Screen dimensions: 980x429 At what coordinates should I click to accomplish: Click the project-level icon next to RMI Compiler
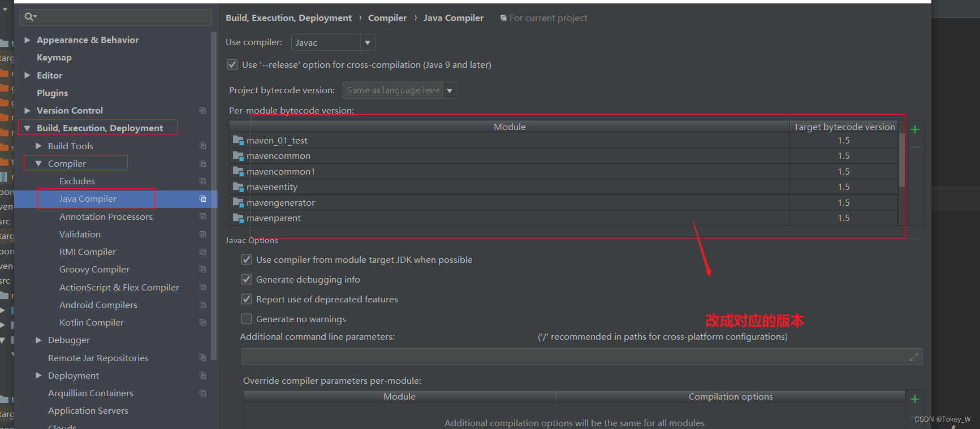[202, 252]
